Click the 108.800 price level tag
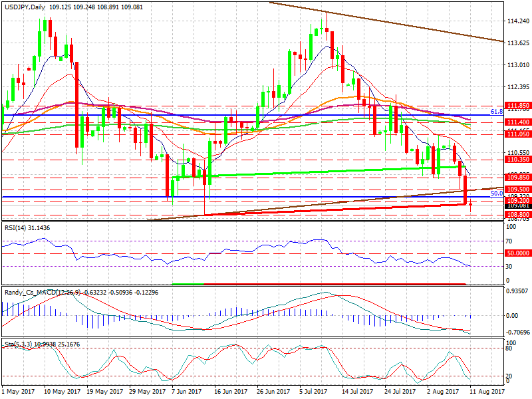Screen dimensions: 532x399 (517, 215)
